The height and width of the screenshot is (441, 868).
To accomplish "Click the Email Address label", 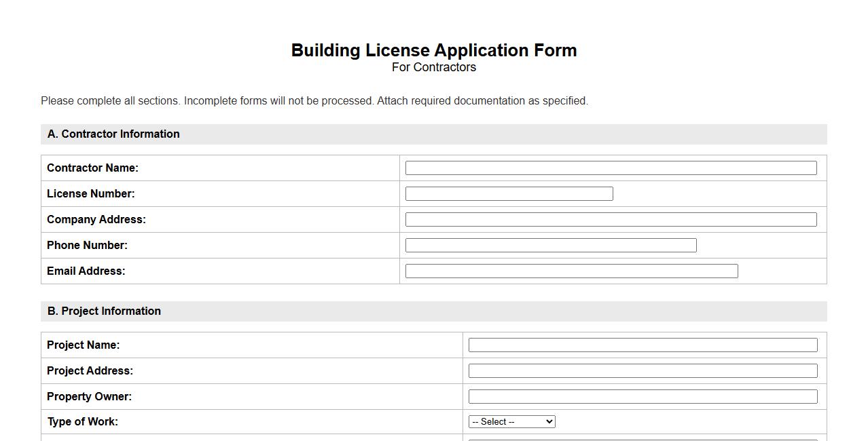I will (86, 271).
